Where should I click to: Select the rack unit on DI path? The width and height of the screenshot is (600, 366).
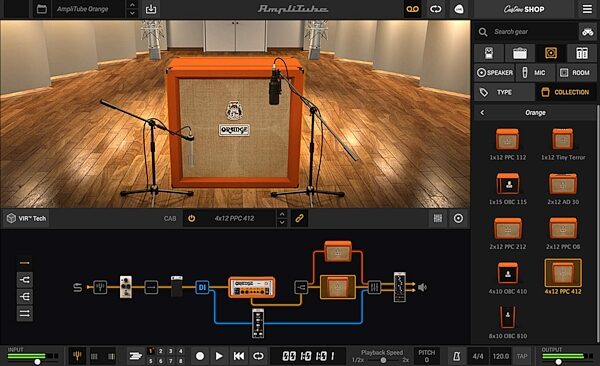pyautogui.click(x=258, y=324)
